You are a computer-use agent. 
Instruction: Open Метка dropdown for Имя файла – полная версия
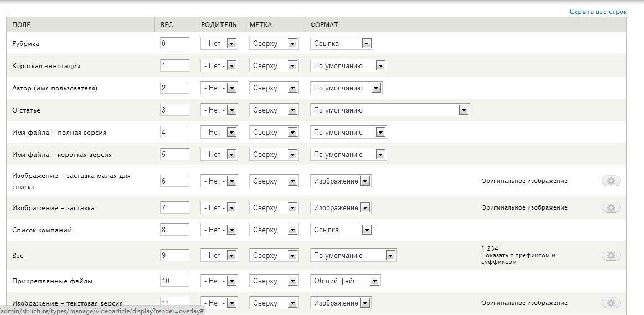(x=274, y=132)
